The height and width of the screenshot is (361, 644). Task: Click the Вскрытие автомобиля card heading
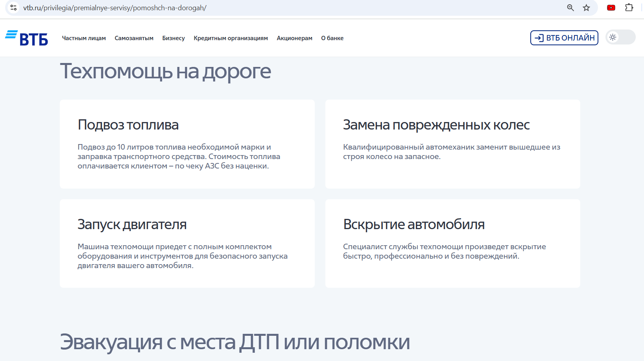coord(414,224)
